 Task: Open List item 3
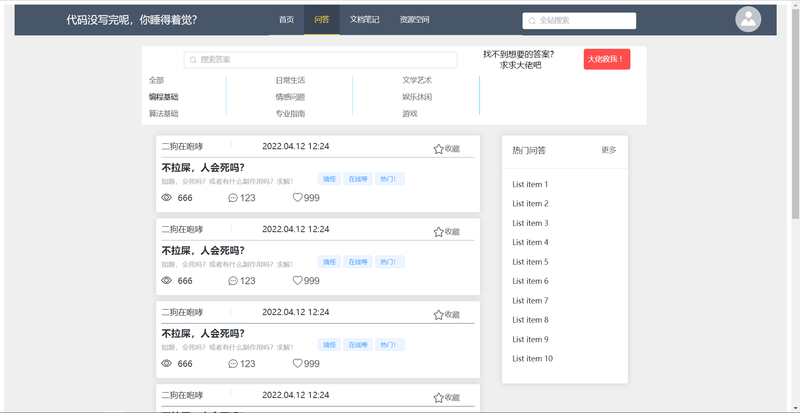click(x=530, y=223)
